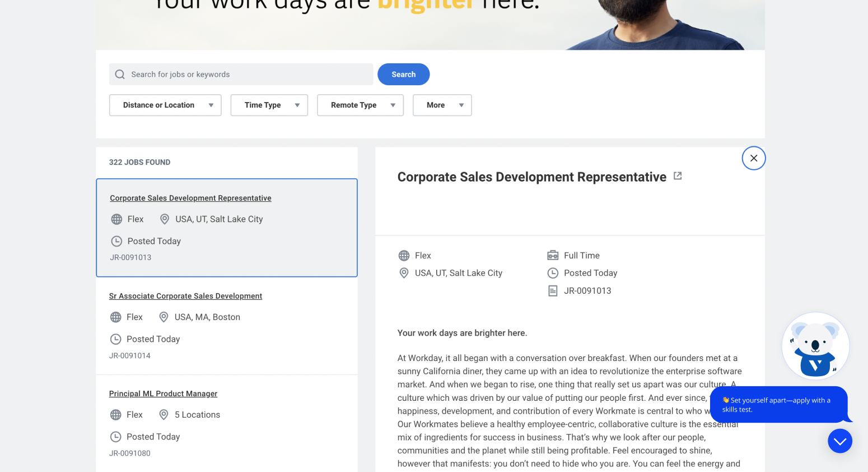
Task: Click document icon beside JR-0091013 in details
Action: (553, 291)
